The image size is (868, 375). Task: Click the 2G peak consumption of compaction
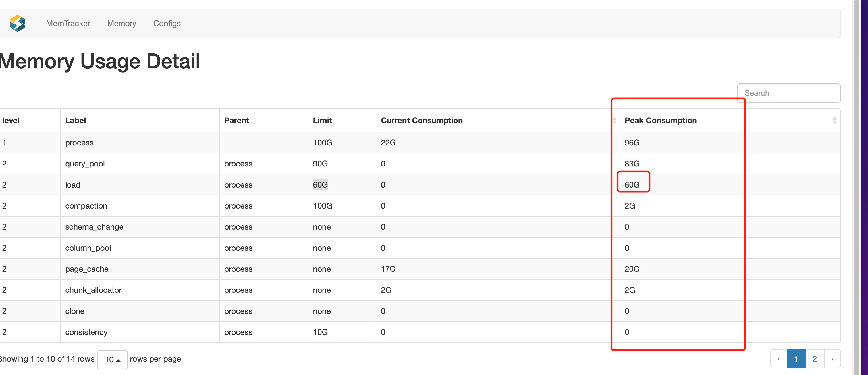pos(630,206)
